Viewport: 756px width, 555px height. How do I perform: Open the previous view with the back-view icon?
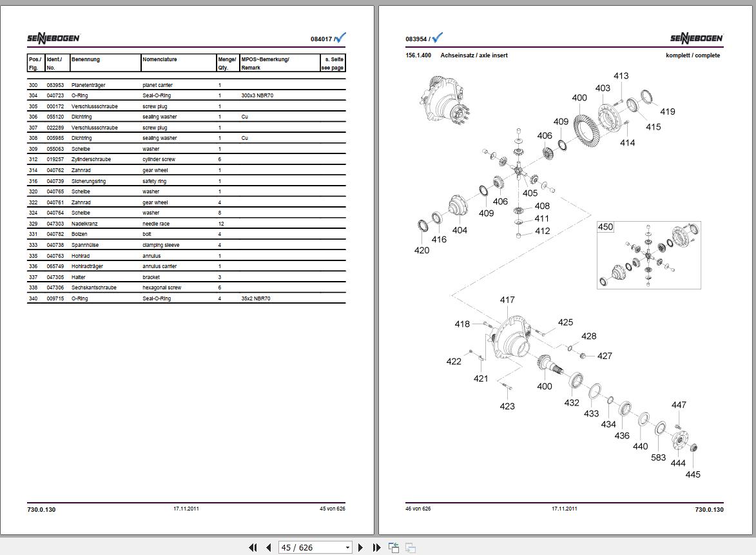click(x=393, y=547)
